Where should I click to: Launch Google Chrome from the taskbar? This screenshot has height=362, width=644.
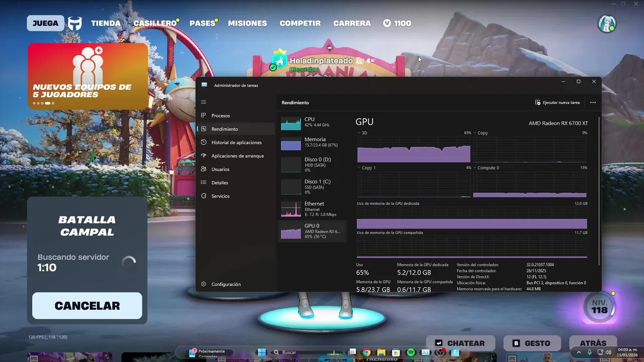367,352
